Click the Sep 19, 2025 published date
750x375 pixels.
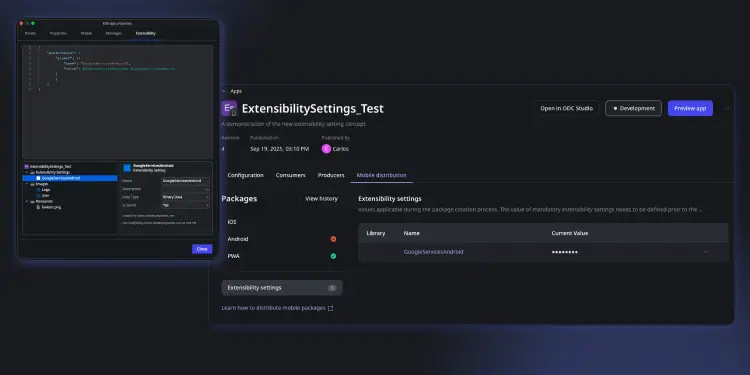[x=279, y=149]
